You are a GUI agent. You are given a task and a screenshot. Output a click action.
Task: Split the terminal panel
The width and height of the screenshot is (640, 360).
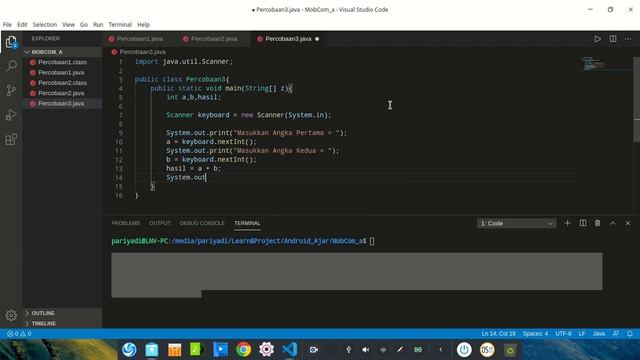click(583, 223)
